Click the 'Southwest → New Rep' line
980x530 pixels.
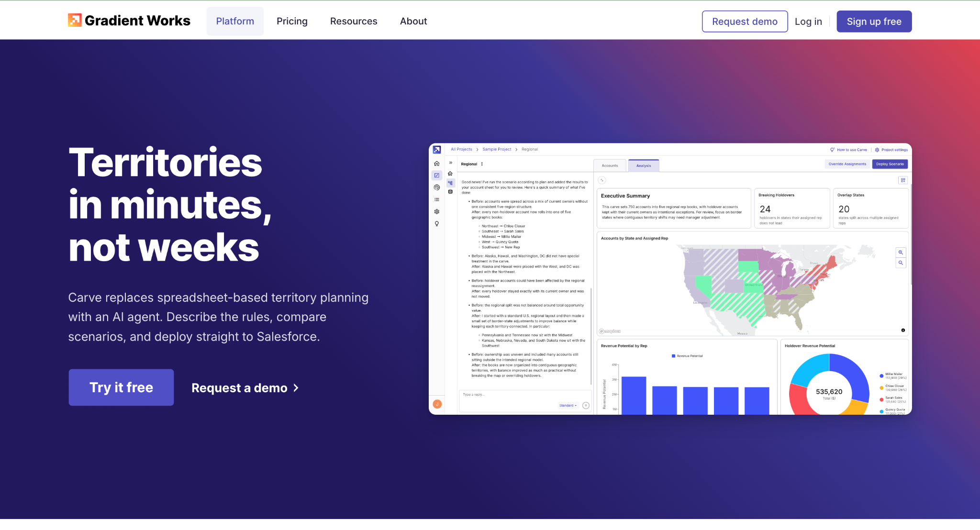coord(501,247)
